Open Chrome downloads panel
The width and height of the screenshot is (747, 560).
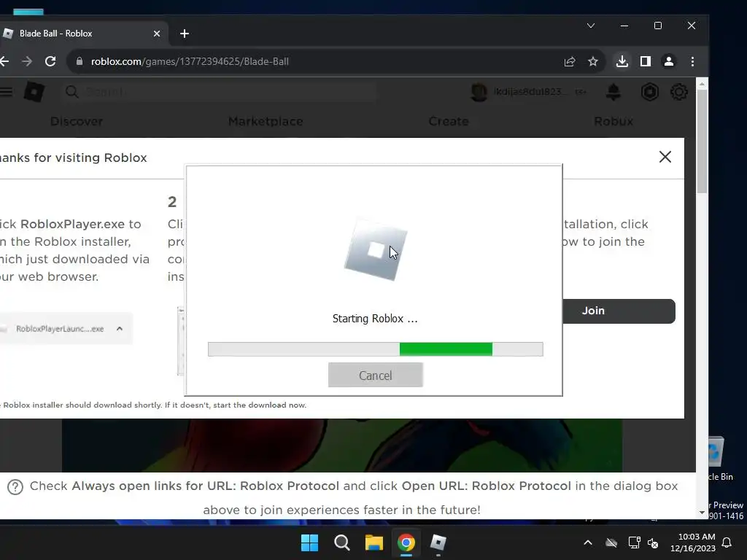(x=622, y=61)
